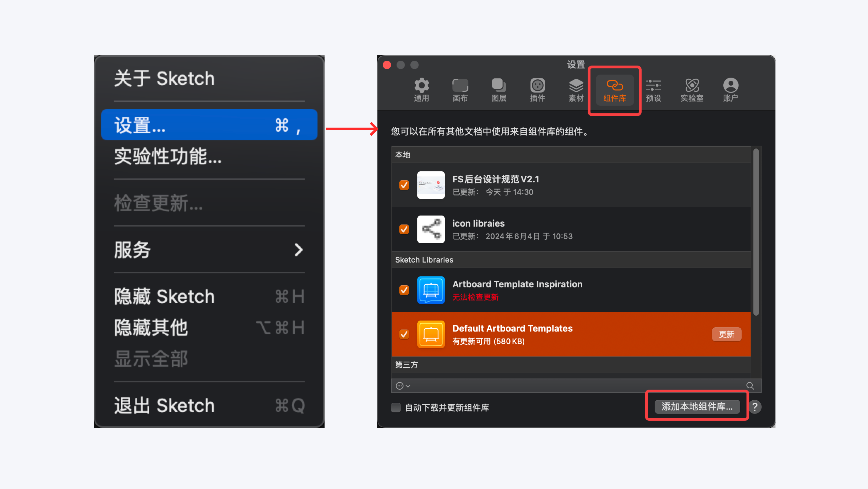The width and height of the screenshot is (868, 489).
Task: Switch to the 实验室 labs tab
Action: (x=692, y=90)
